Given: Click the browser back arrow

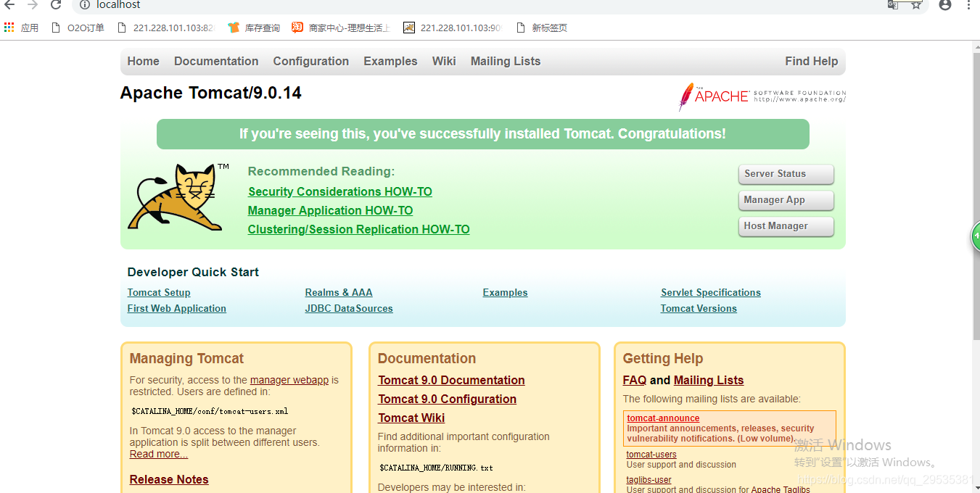Looking at the screenshot, I should tap(9, 5).
